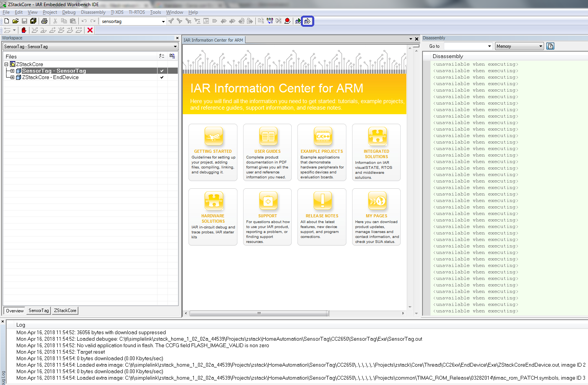588x385 pixels.
Task: Toggle bookmark using the toolbar flag icon
Action: pyautogui.click(x=214, y=21)
